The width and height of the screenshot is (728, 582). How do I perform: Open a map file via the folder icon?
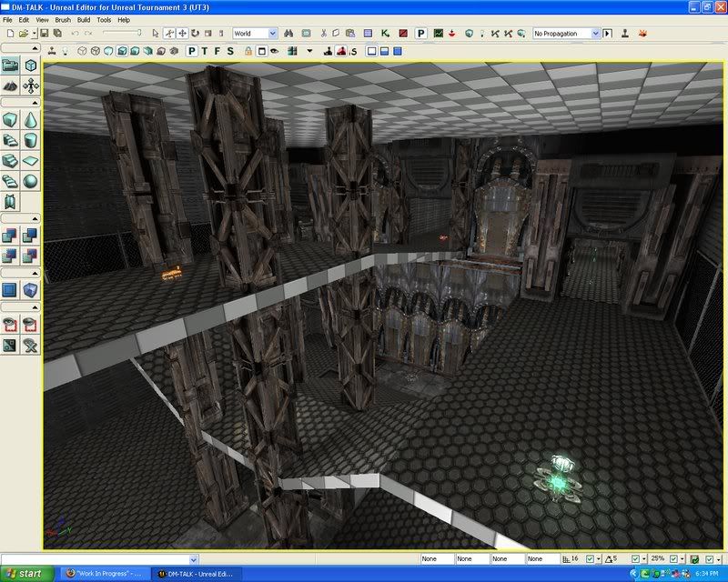click(24, 34)
